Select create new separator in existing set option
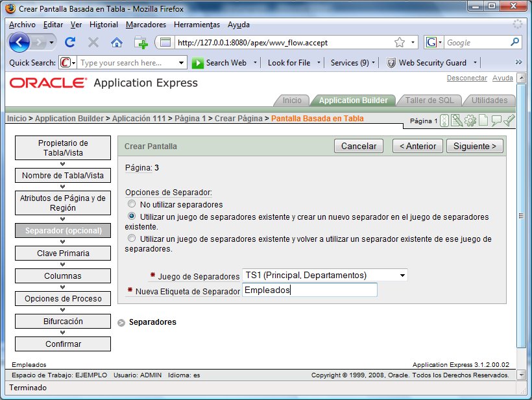 coord(132,217)
